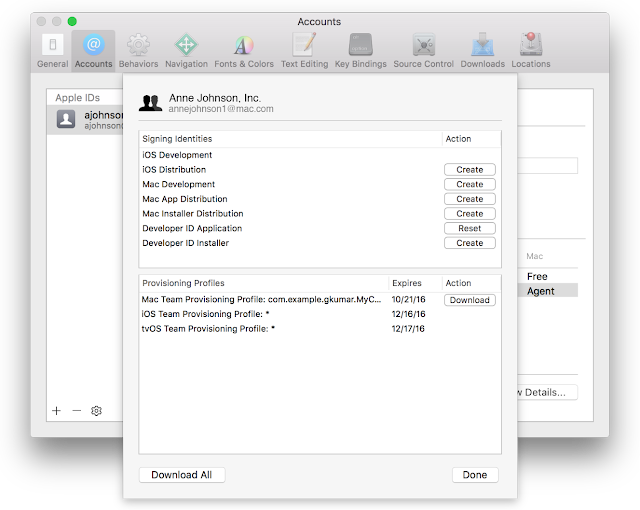This screenshot has height=510, width=640.
Task: Select the Mac App Distribution label
Action: (185, 199)
